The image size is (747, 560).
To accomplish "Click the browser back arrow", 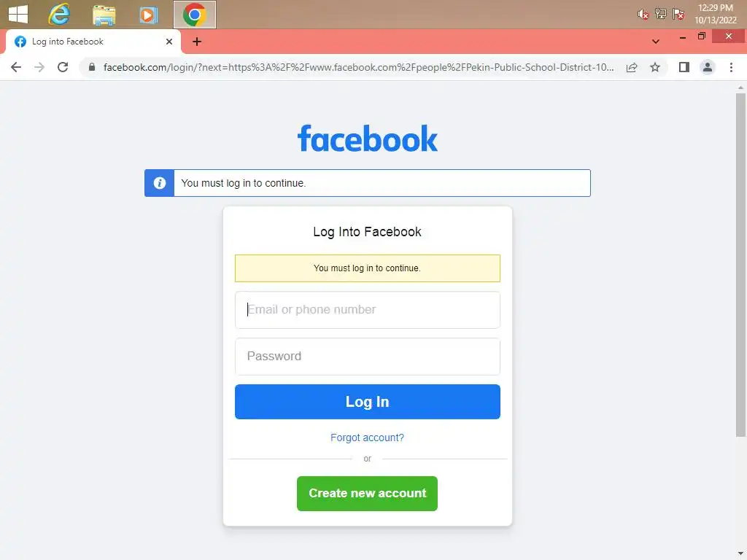I will click(16, 67).
